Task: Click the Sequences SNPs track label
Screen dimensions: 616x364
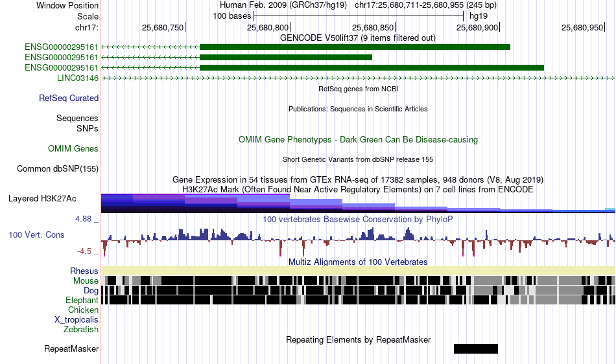Action: 77,123
